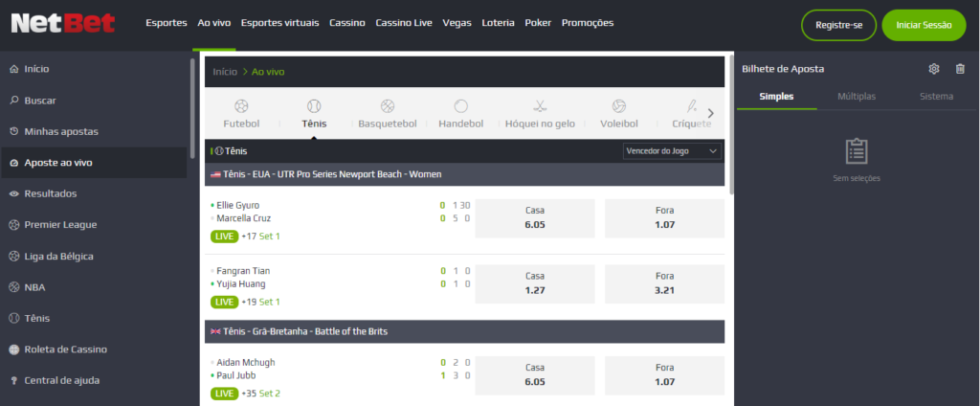
Task: Select the Basquetebol sport icon
Action: click(x=387, y=114)
